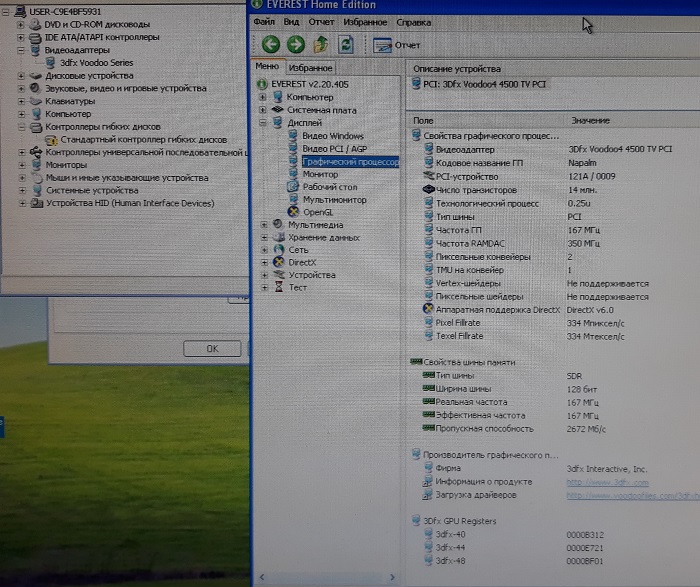Screen dimensions: 700x587
Task: Click the right arrow of tree horizontal scrollbar
Action: click(392, 577)
